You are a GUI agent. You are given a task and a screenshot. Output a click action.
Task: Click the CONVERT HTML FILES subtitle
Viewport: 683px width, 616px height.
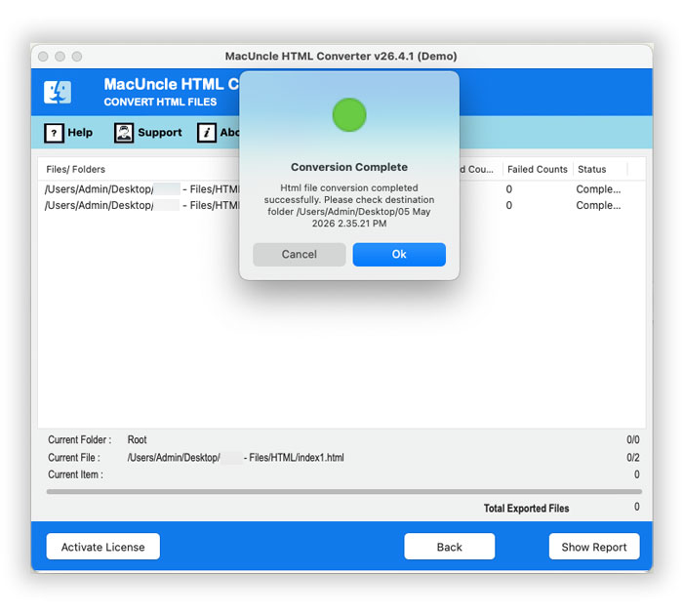160,102
